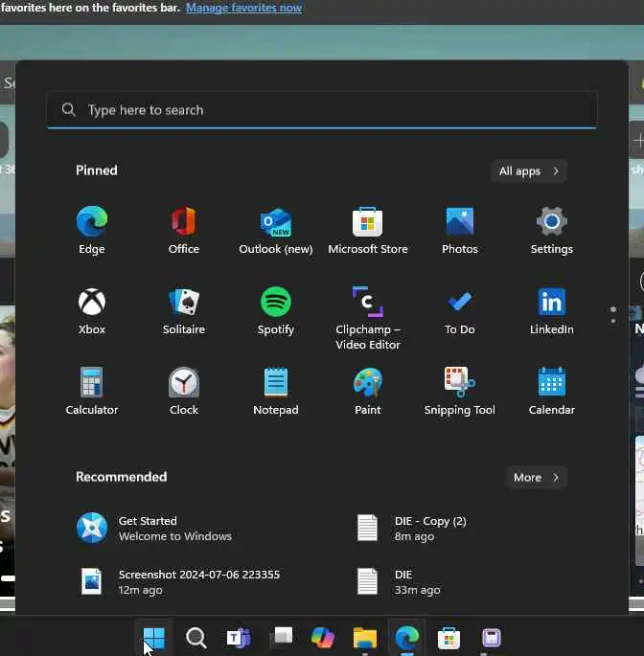Open Solitaire game

pos(184,310)
